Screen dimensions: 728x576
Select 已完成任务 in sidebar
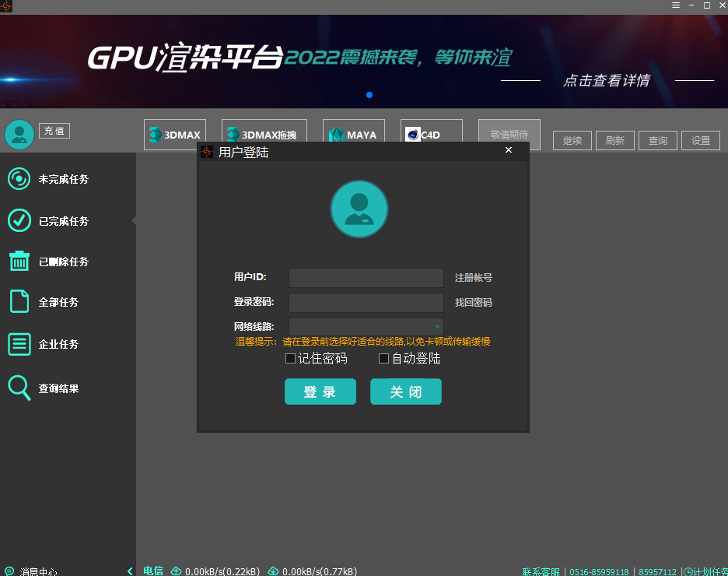64,221
